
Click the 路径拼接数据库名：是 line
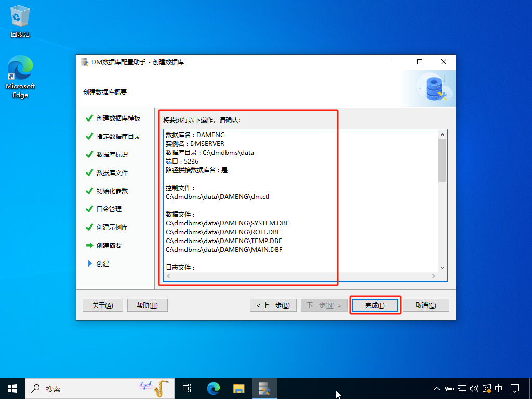point(197,170)
